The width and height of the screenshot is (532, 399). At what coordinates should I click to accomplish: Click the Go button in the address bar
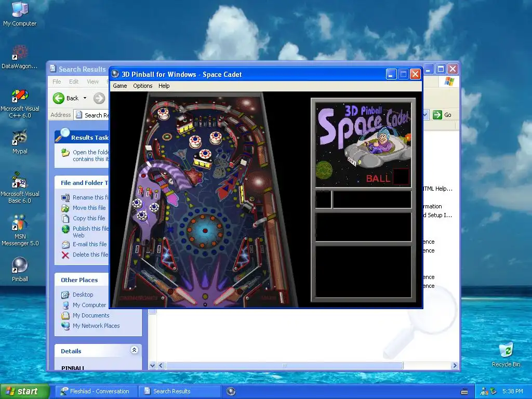click(442, 115)
